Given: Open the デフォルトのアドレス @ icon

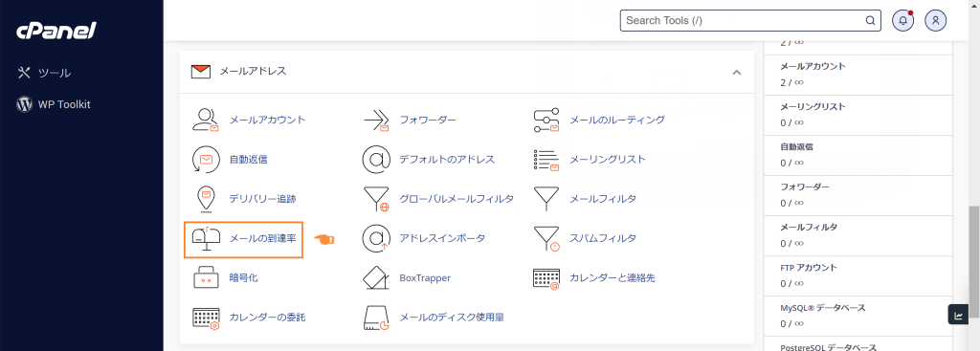Looking at the screenshot, I should (x=376, y=160).
